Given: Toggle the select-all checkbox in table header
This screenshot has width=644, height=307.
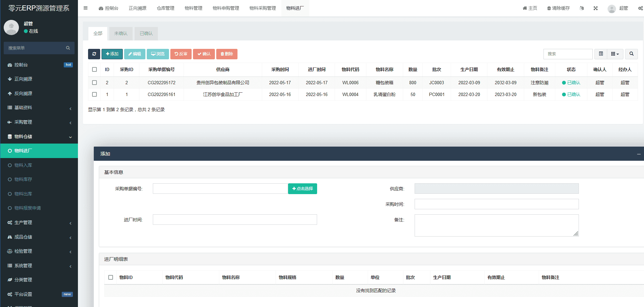Looking at the screenshot, I should pyautogui.click(x=94, y=69).
